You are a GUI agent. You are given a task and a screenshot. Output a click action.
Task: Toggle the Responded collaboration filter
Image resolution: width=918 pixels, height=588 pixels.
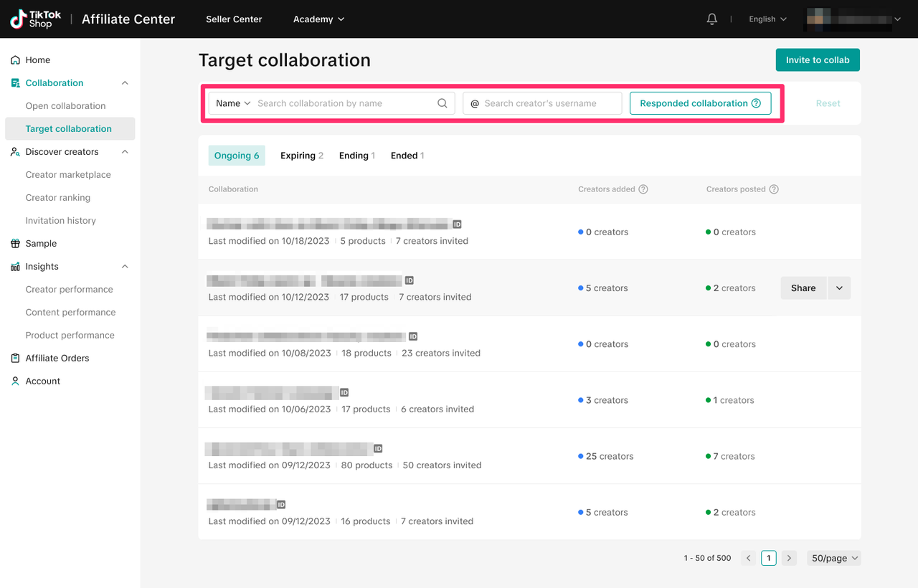[x=700, y=103]
